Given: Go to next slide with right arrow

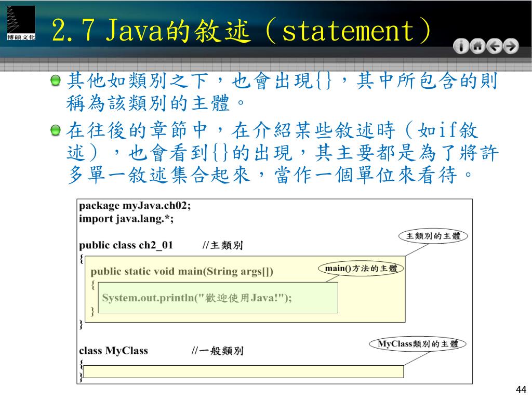Looking at the screenshot, I should (x=511, y=46).
